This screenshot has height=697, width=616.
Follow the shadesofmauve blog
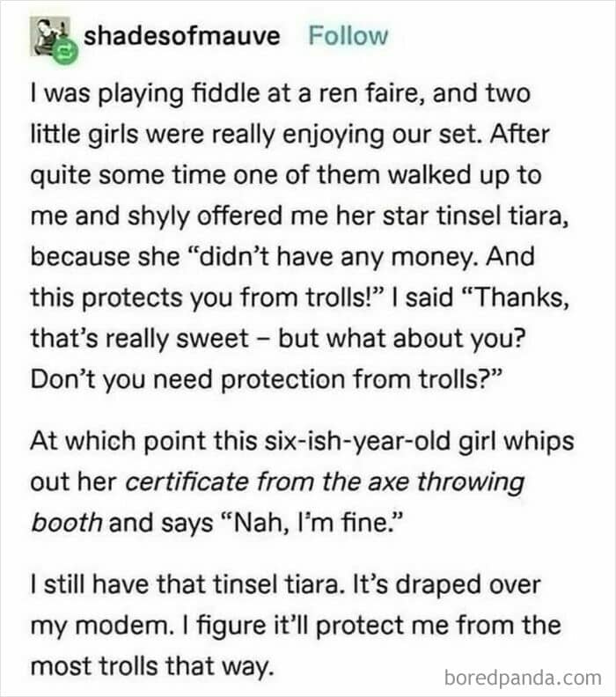(348, 37)
